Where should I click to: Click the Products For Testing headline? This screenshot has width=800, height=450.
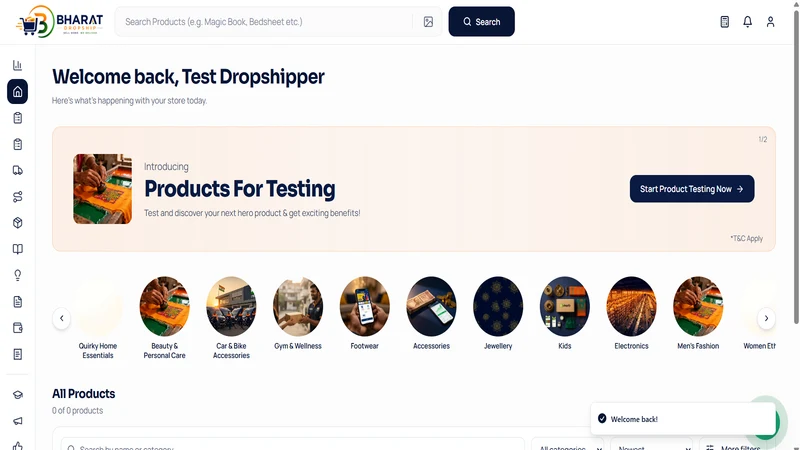(x=240, y=189)
